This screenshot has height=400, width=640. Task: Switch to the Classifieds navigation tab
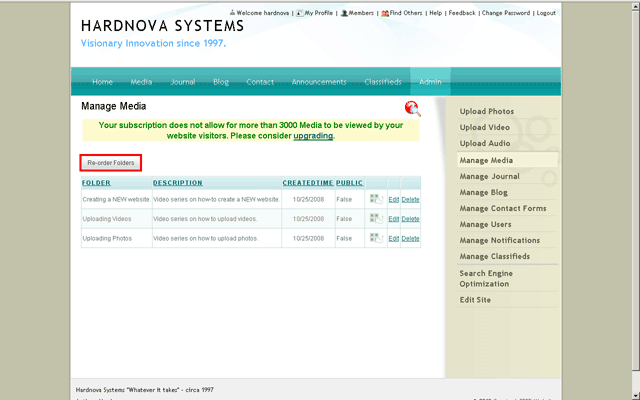pyautogui.click(x=382, y=82)
